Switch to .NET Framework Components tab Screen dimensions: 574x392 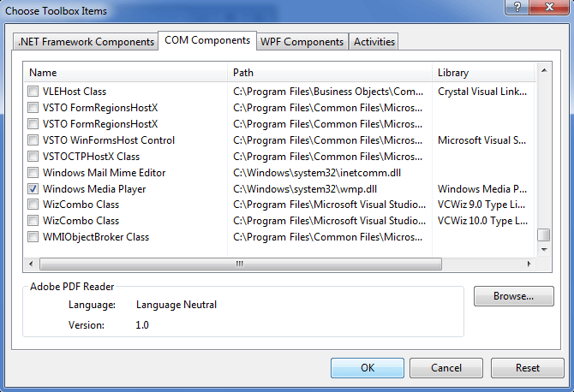87,42
